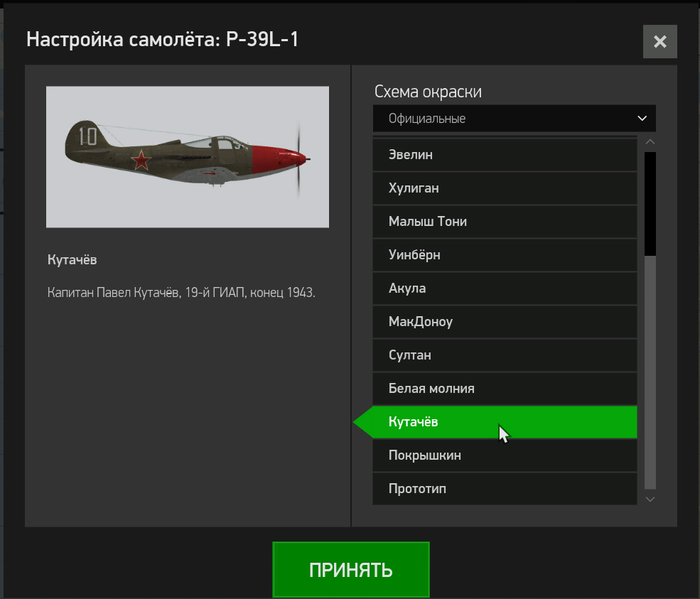Choose the Прототип paint scheme
700x599 pixels.
click(505, 489)
